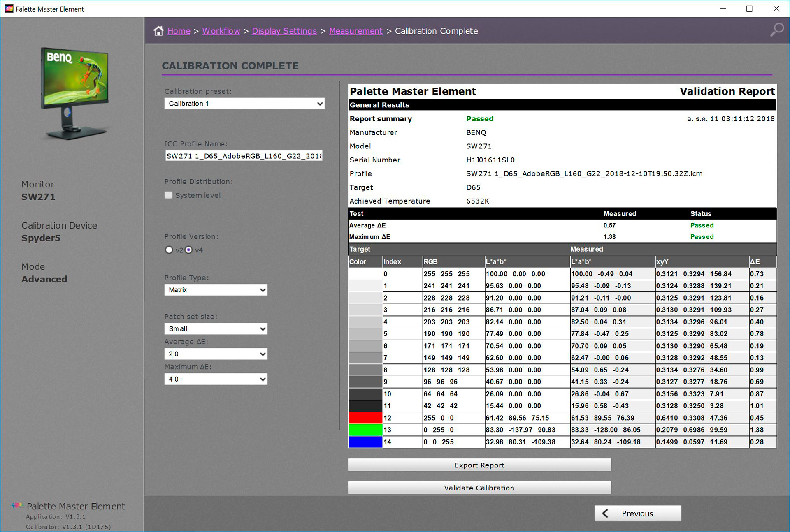Open the search magnifier icon

(x=777, y=30)
